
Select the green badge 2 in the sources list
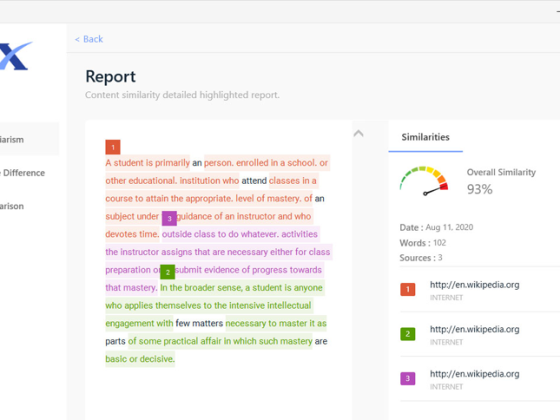click(x=408, y=334)
